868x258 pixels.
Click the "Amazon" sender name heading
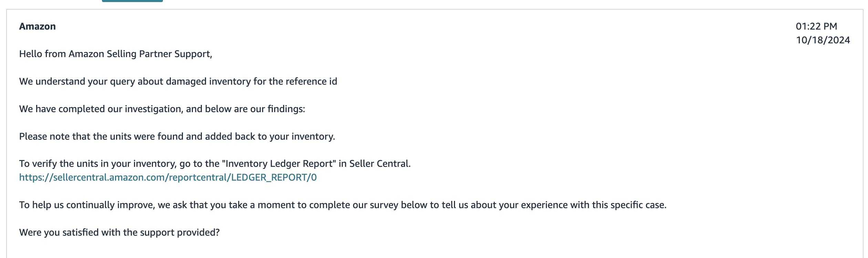click(38, 26)
